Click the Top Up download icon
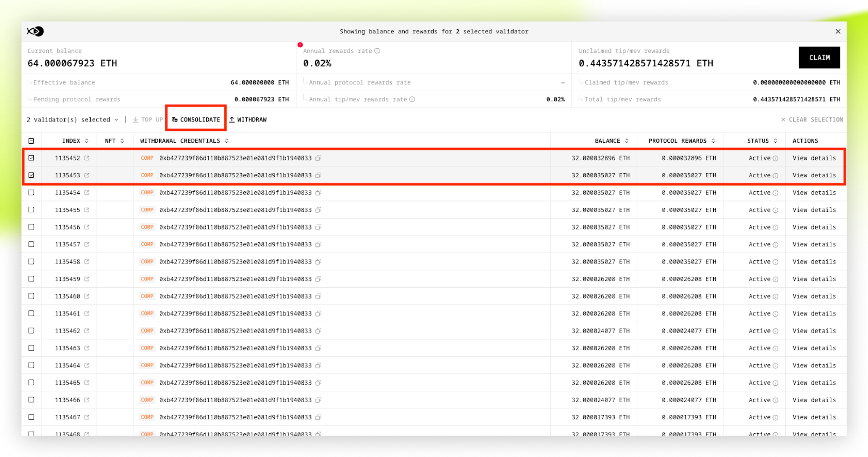This screenshot has width=868, height=457. click(135, 120)
